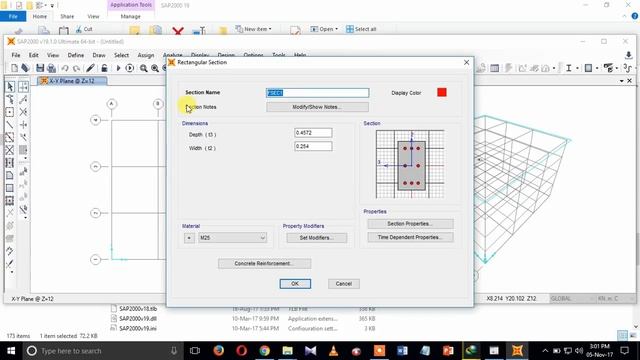Open Firefox from the Windows taskbar
640x360 pixels.
[218, 351]
